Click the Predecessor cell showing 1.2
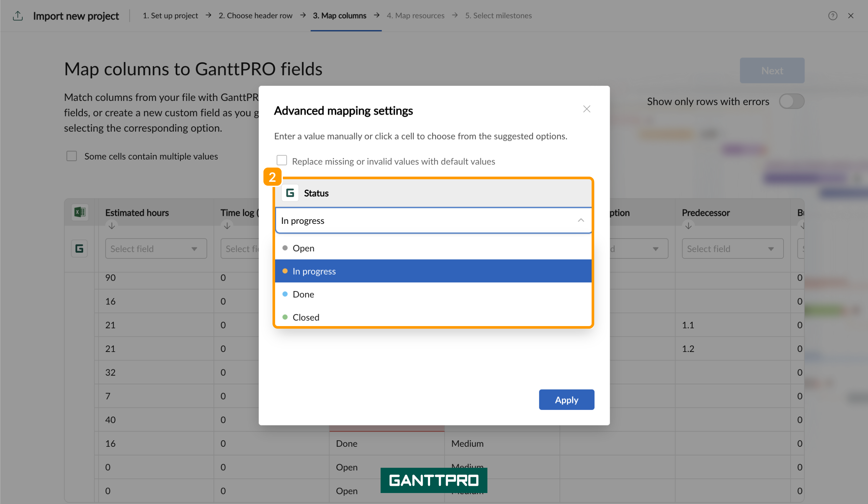The image size is (868, 504). coord(733,348)
